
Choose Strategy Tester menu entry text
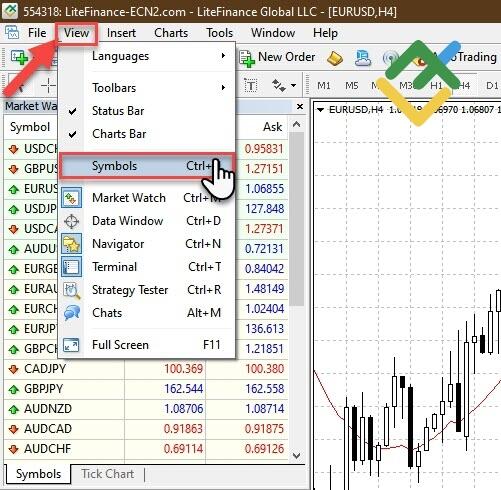[130, 290]
